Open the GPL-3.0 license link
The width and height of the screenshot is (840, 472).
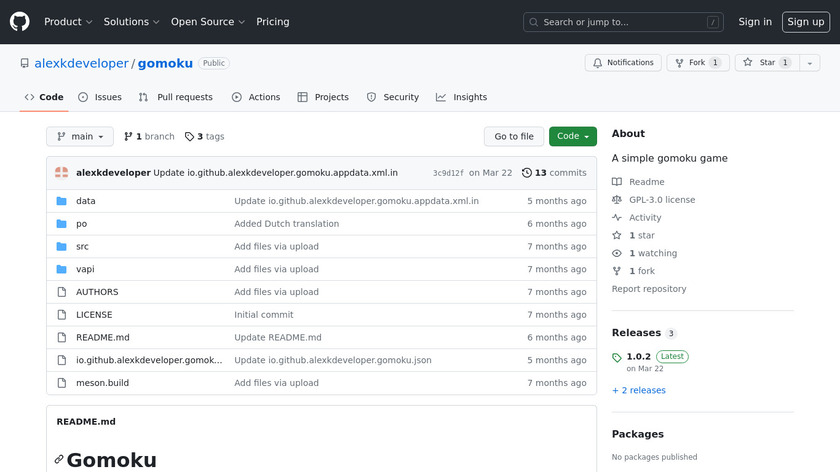(661, 200)
